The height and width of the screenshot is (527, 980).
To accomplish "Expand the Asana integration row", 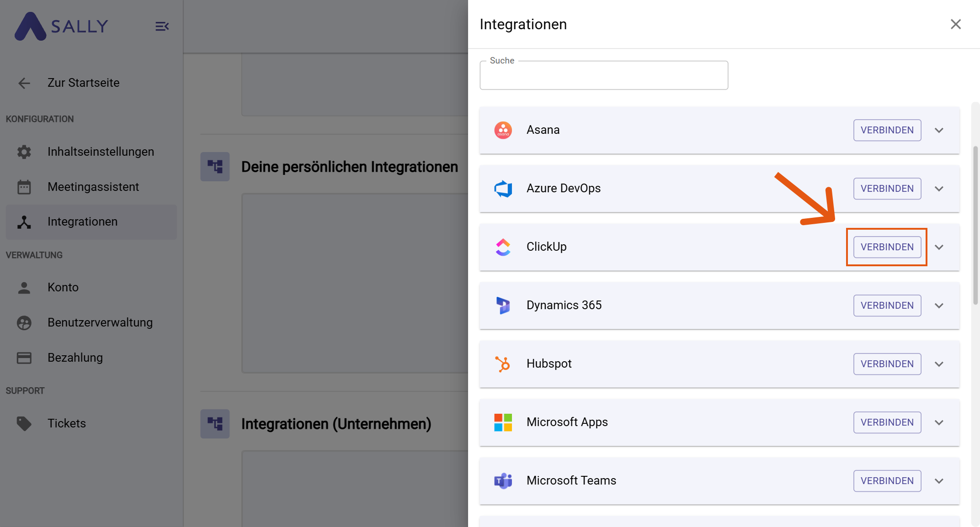I will point(939,131).
